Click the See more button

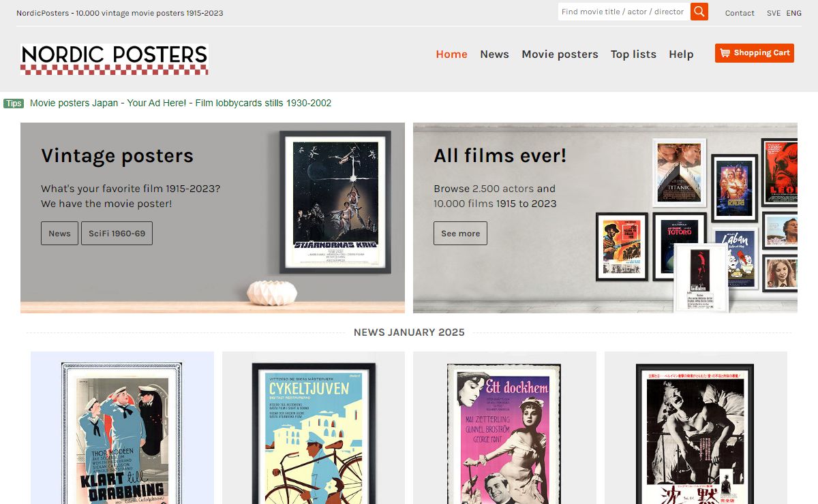click(460, 233)
